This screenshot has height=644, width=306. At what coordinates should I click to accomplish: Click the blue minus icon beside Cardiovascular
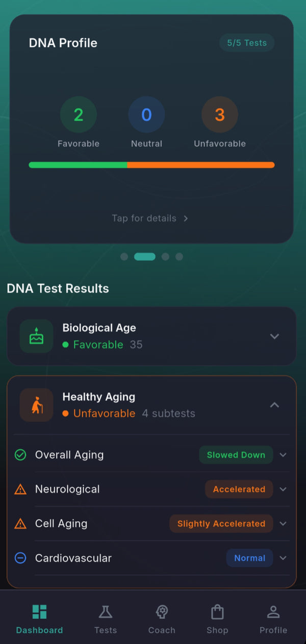pyautogui.click(x=20, y=558)
